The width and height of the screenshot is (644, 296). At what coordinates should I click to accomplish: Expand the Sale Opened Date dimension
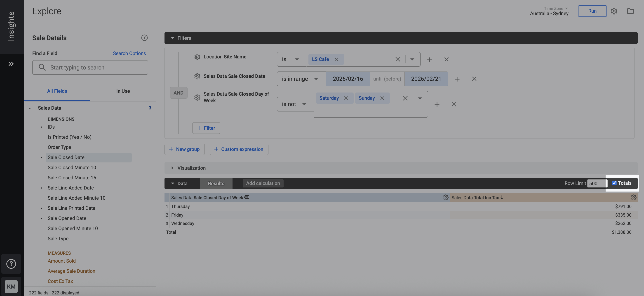click(x=41, y=218)
